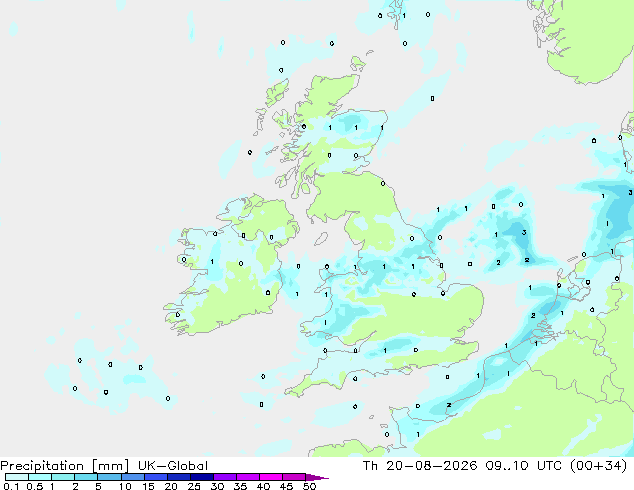Click the over-50 arrow tip of the legend
This screenshot has width=634, height=490.
317,477
